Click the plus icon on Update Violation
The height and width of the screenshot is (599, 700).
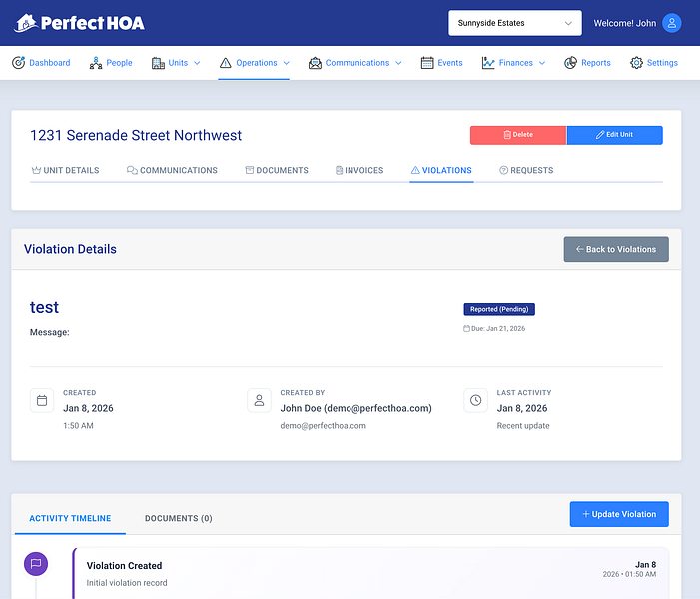click(586, 514)
